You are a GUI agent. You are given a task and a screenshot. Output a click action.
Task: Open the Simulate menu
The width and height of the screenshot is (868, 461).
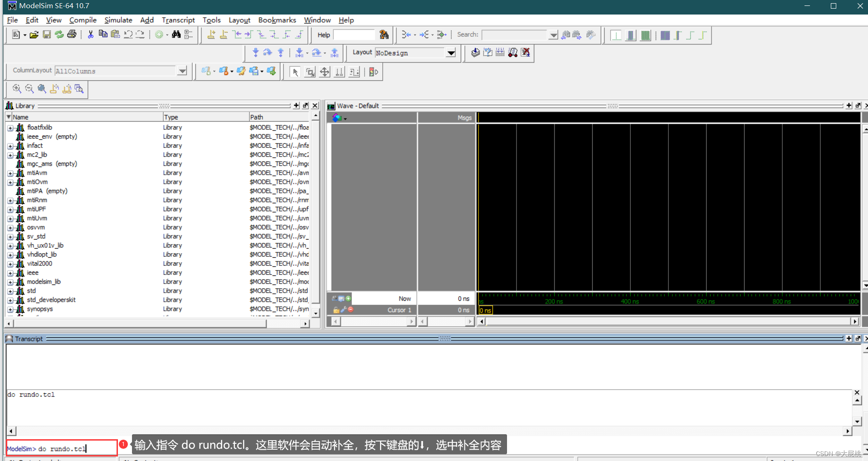click(118, 20)
